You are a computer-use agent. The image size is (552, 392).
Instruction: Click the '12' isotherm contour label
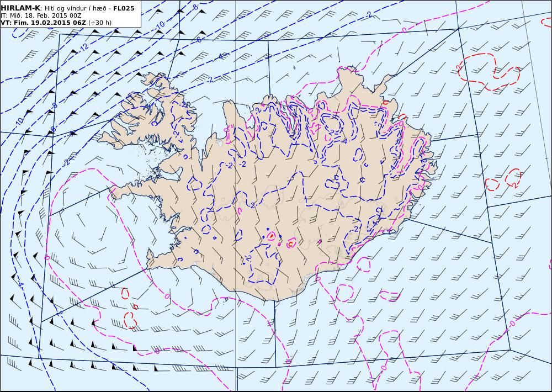point(84,47)
